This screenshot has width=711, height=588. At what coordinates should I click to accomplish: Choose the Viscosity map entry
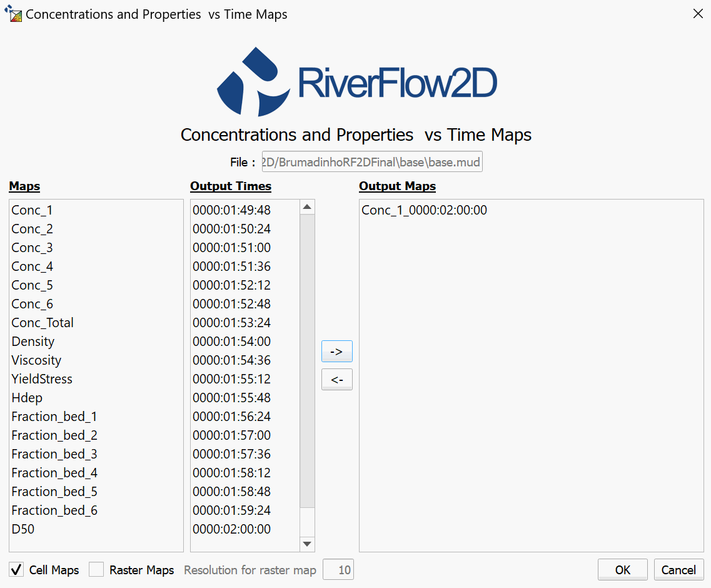tap(36, 360)
